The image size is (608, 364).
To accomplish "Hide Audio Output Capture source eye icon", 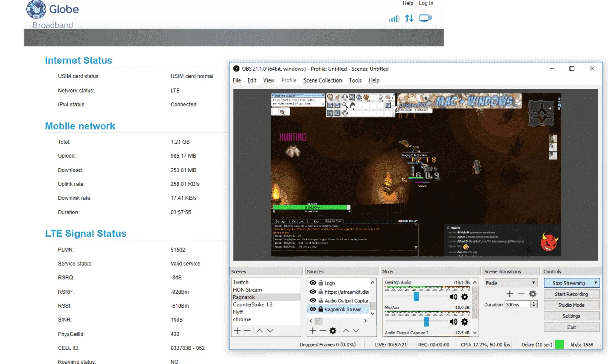I will point(313,300).
